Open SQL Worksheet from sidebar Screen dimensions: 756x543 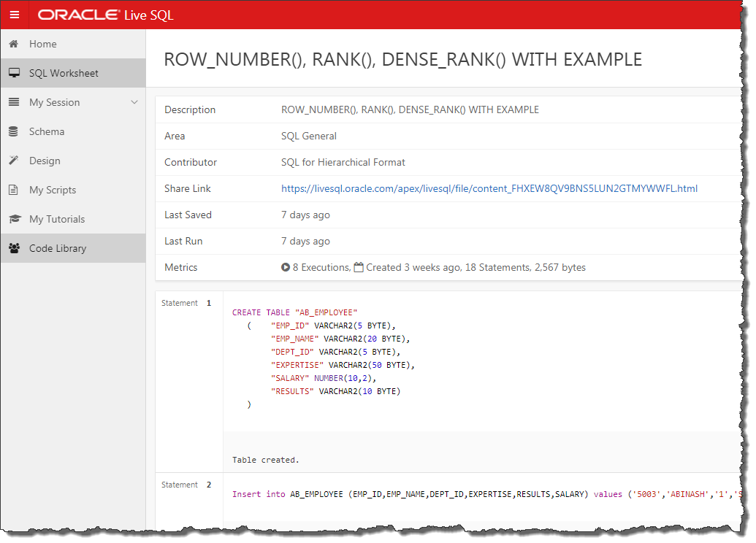(x=73, y=73)
